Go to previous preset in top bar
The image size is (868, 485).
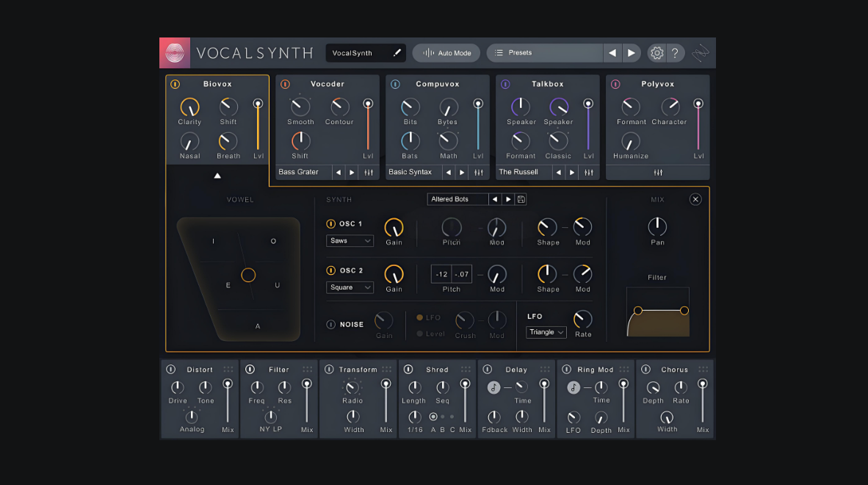[612, 53]
